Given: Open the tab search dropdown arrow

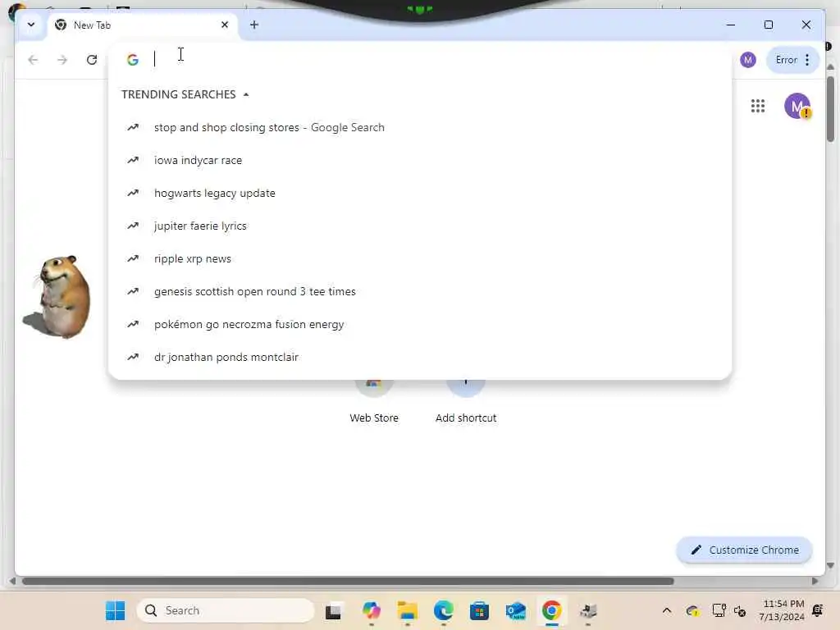Looking at the screenshot, I should 31,25.
